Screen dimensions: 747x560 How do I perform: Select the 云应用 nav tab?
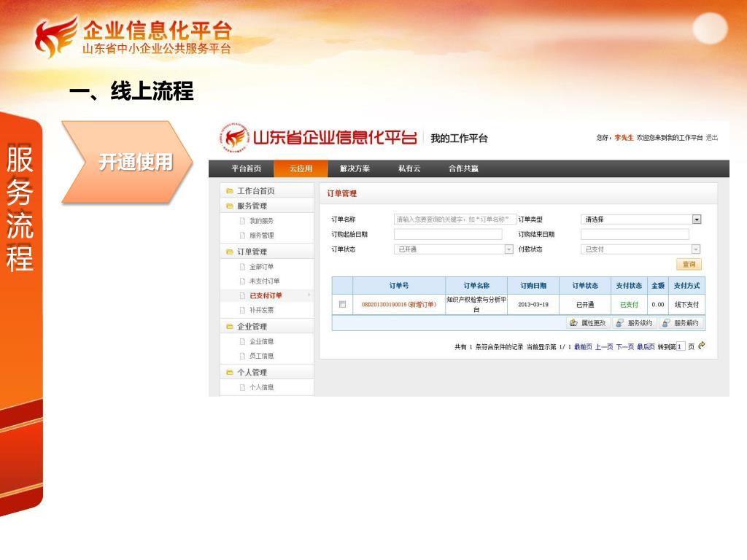pos(301,168)
